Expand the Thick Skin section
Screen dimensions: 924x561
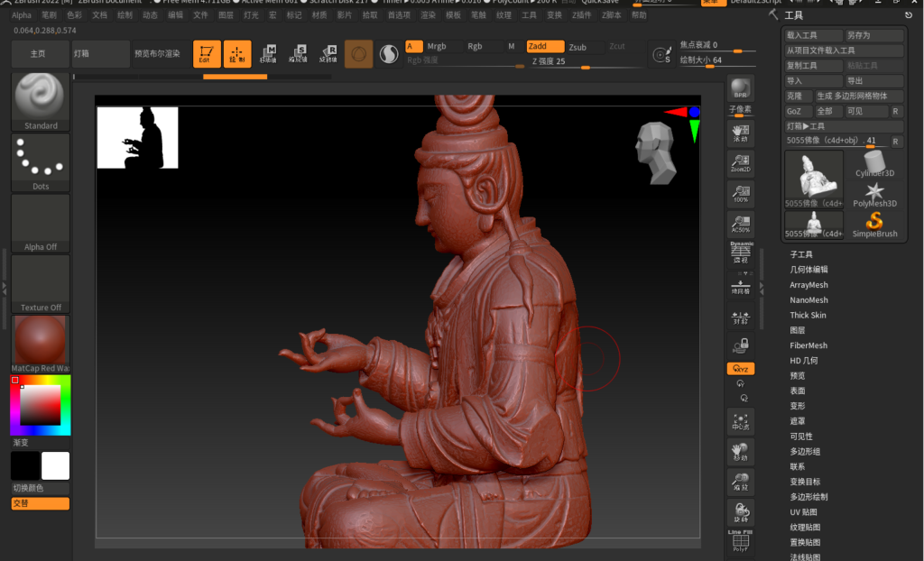pos(808,316)
